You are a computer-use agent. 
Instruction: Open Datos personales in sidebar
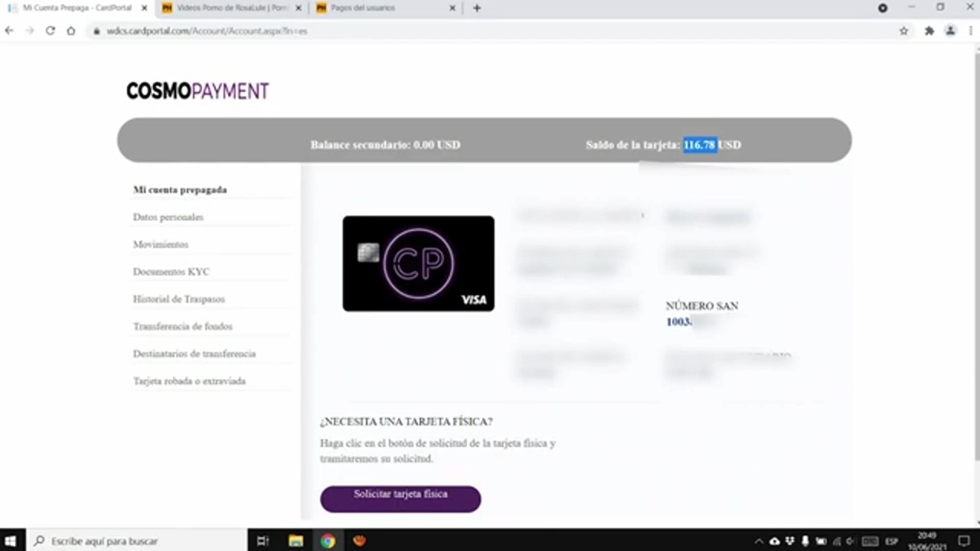(x=168, y=217)
